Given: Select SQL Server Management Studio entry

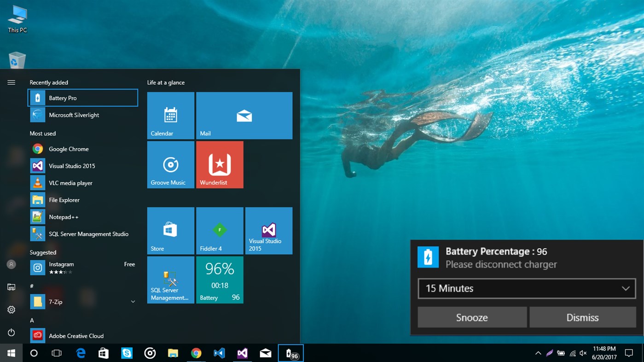Looking at the screenshot, I should coord(88,234).
